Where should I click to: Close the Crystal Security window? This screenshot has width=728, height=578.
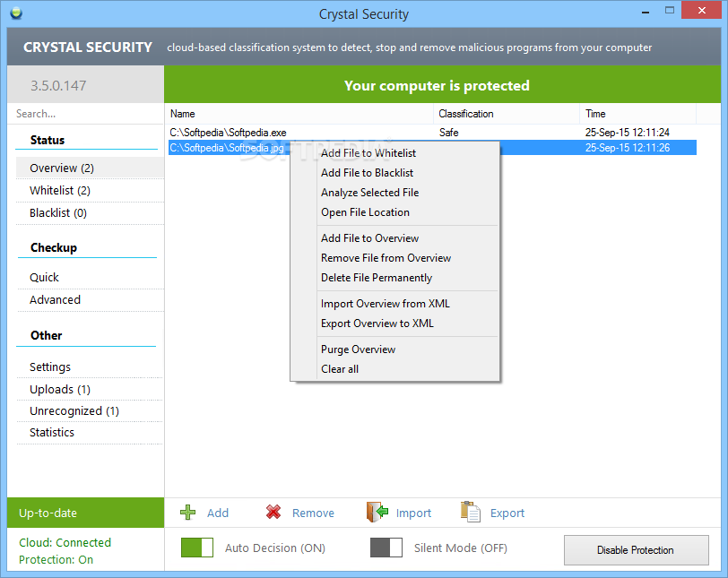pyautogui.click(x=701, y=10)
